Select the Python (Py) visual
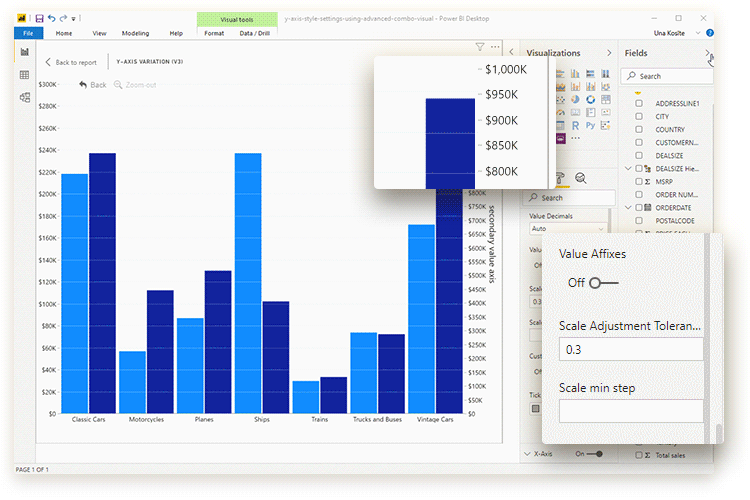This screenshot has width=750, height=500. coord(591,125)
